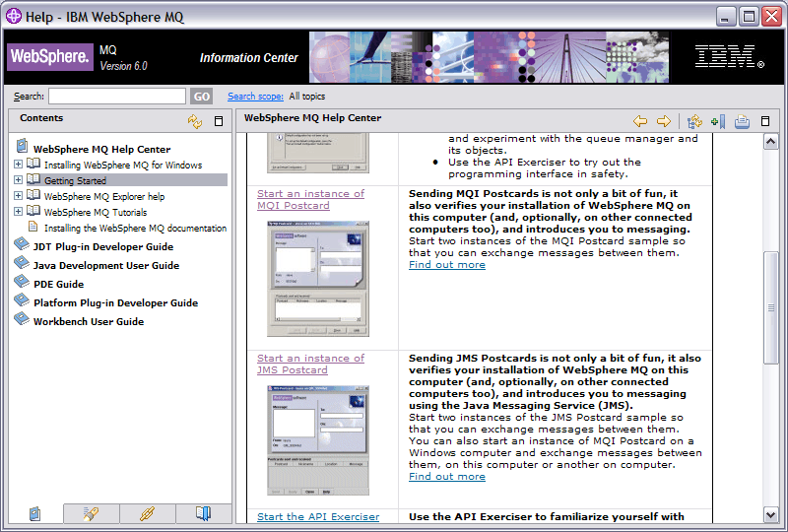Open the Contents tab at bottom
Screen dimensions: 788x532
pyautogui.click(x=35, y=513)
